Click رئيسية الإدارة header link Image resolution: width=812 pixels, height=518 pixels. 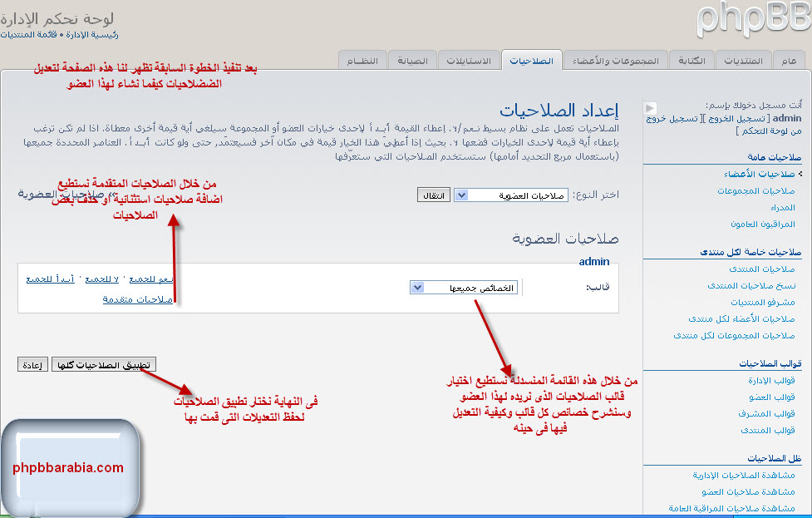point(92,35)
